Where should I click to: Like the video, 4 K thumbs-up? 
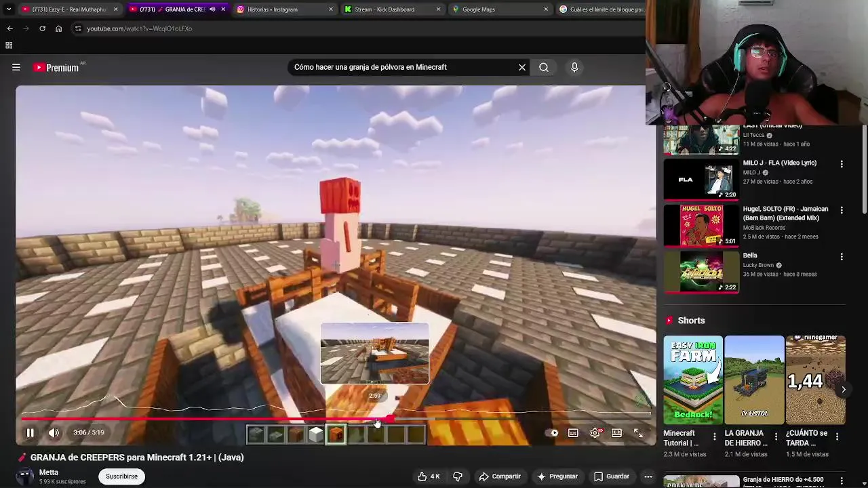pos(429,476)
